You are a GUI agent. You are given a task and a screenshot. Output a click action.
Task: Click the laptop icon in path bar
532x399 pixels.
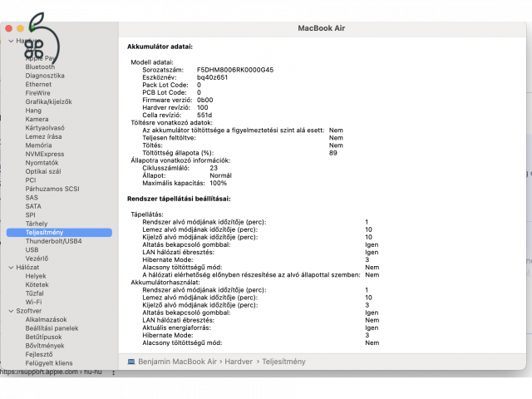[131, 362]
